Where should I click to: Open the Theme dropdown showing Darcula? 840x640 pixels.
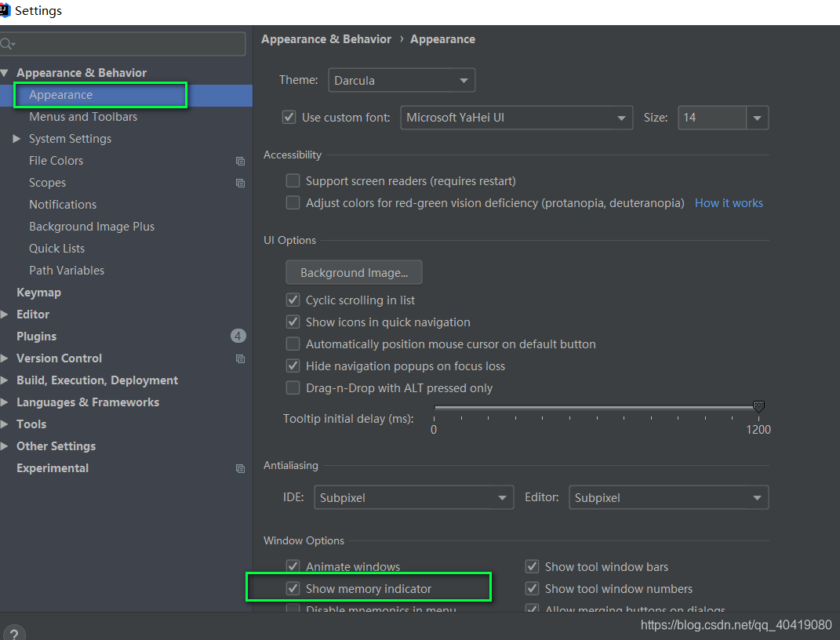[402, 80]
